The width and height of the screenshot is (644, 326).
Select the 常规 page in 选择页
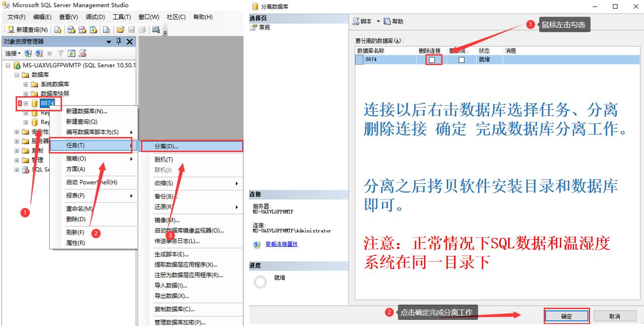[x=264, y=28]
